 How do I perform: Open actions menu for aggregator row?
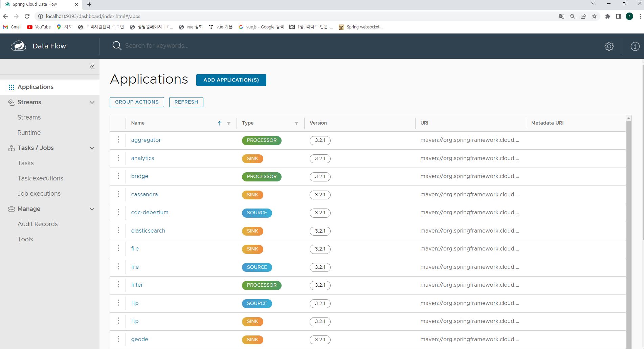coord(118,140)
